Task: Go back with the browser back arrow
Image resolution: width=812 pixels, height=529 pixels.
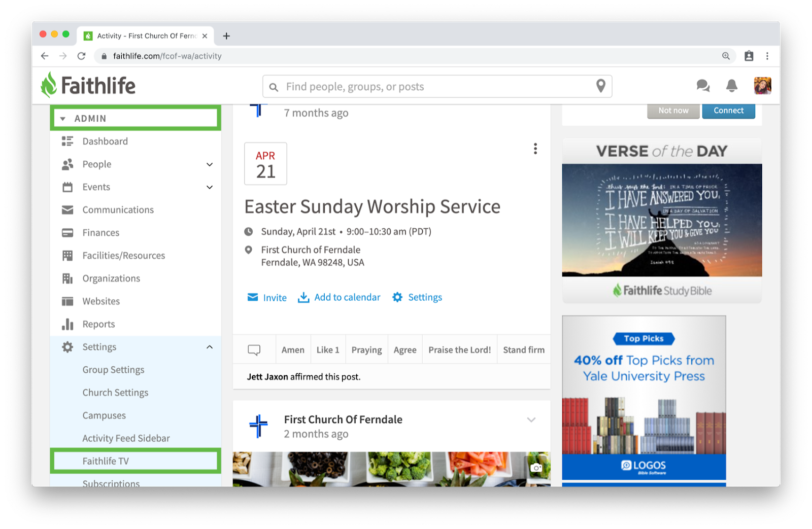Action: click(x=45, y=56)
